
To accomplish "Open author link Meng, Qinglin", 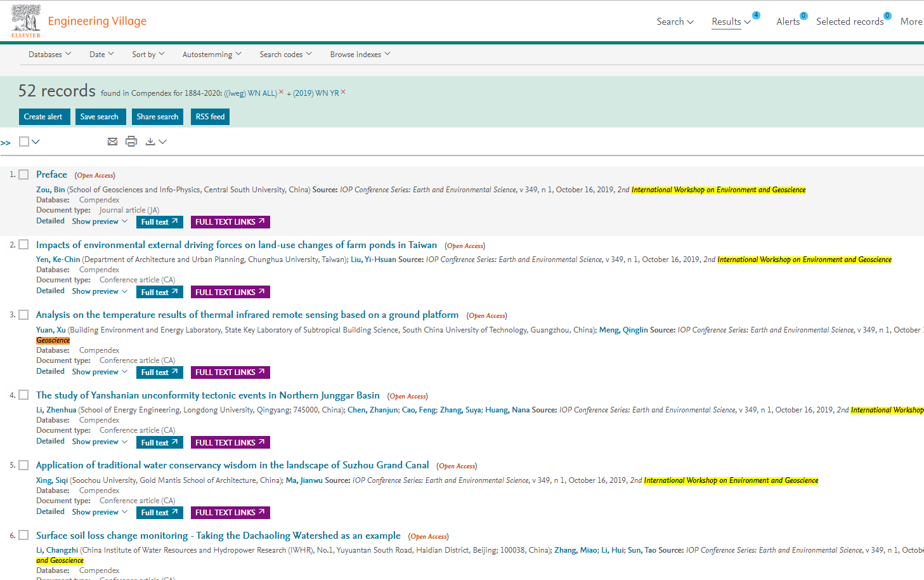I will pos(623,330).
